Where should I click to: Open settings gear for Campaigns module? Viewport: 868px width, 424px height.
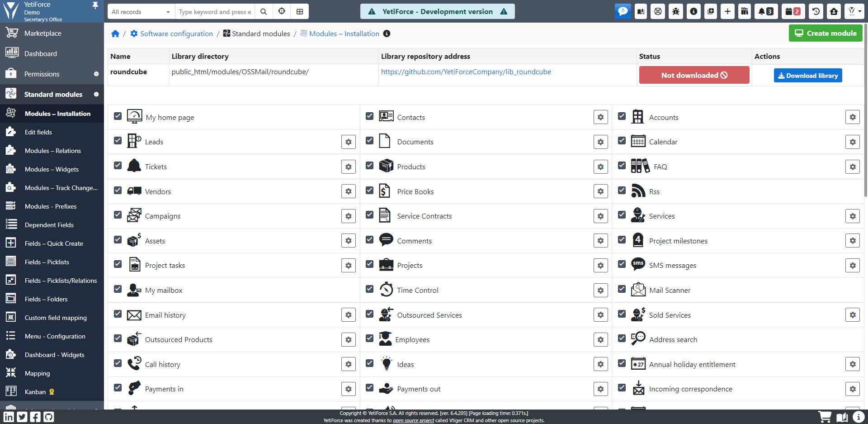[349, 216]
